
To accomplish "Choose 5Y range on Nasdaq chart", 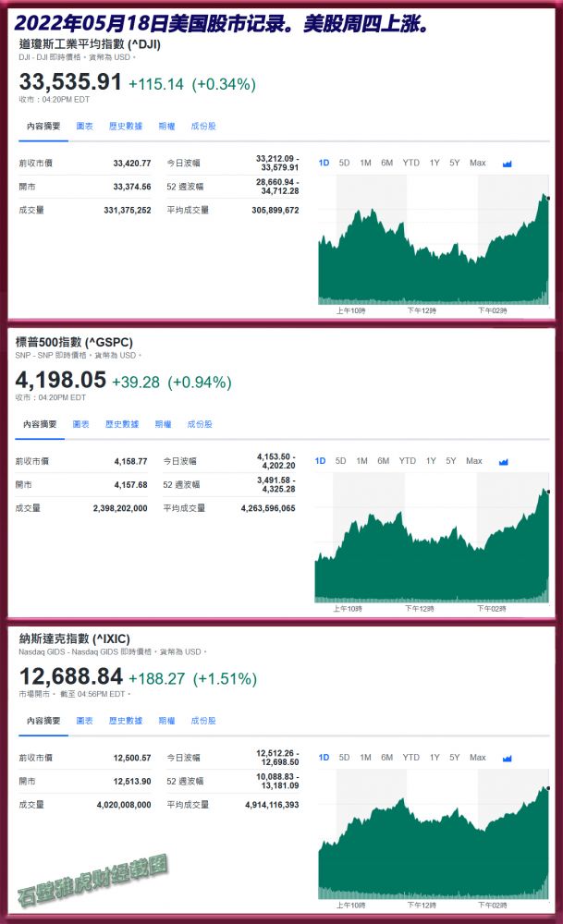I will point(454,758).
